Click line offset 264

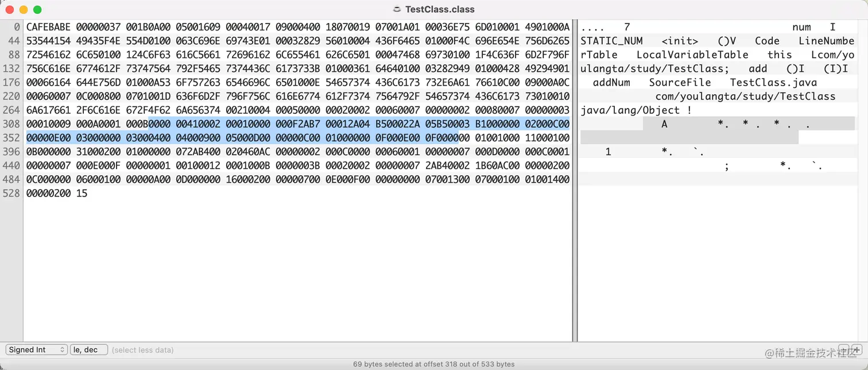pos(12,110)
